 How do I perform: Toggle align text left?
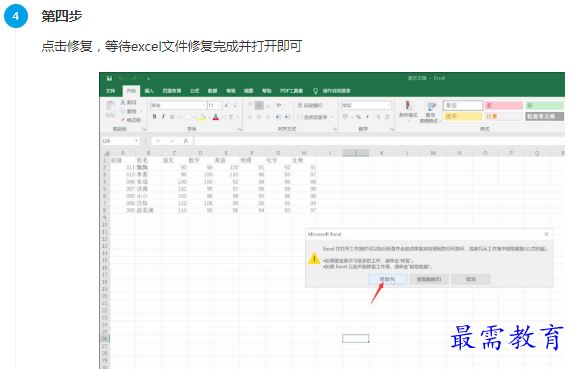tap(250, 117)
